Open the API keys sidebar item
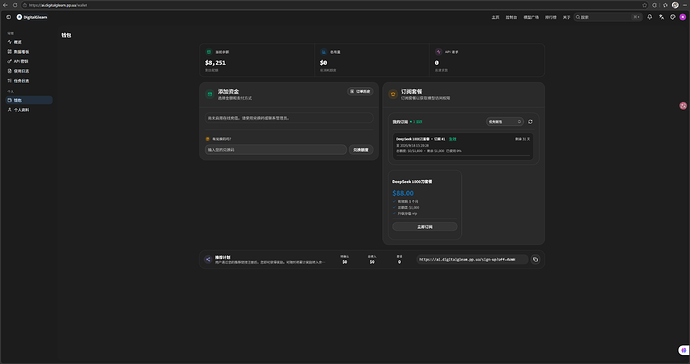Image resolution: width=690 pixels, height=364 pixels. click(x=29, y=61)
